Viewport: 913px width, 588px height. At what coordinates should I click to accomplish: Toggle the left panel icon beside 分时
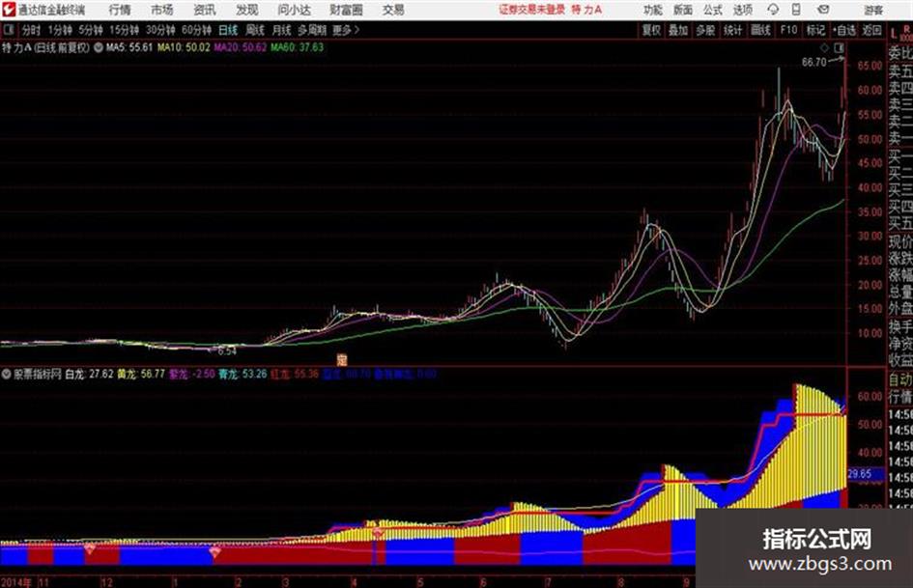click(x=8, y=30)
